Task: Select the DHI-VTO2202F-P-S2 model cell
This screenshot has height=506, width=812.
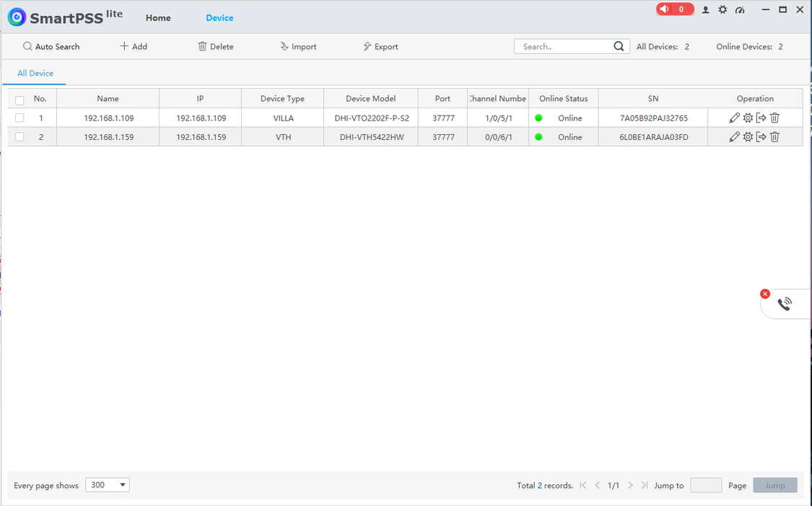Action: (x=371, y=118)
